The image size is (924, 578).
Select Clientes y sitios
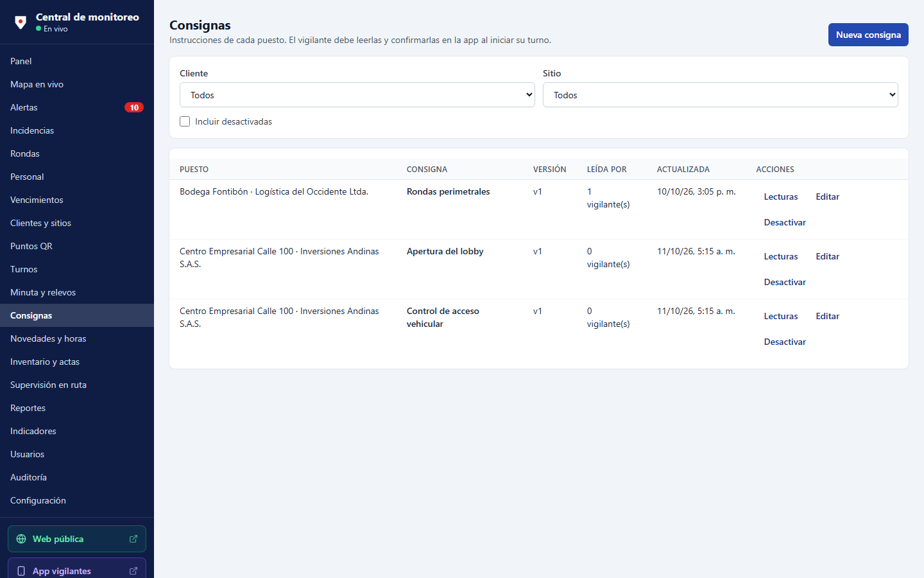coord(77,223)
